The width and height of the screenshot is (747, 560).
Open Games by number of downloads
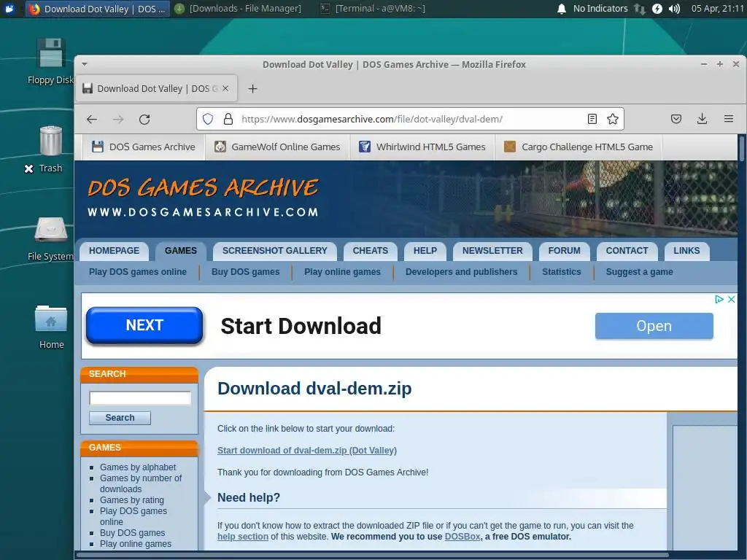tap(141, 483)
